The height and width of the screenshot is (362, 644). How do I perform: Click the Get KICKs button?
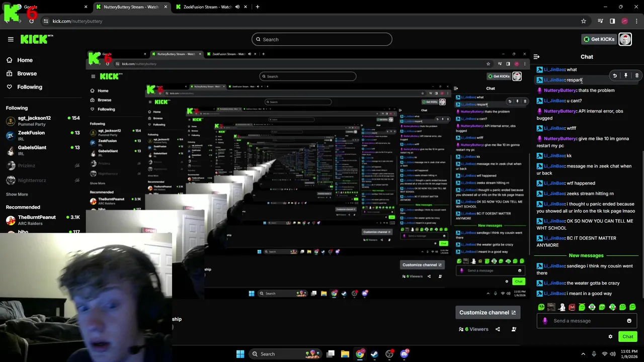click(x=599, y=39)
